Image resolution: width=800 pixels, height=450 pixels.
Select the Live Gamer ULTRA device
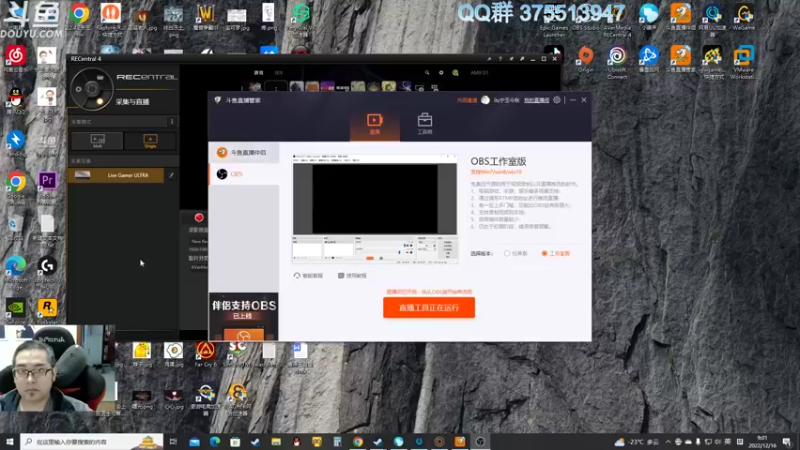tap(116, 175)
